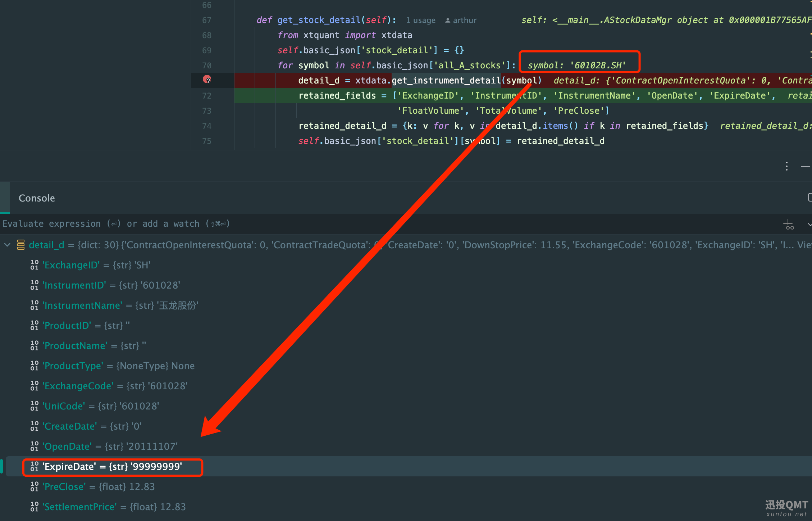Click the add watch icon
The width and height of the screenshot is (812, 521).
pos(788,225)
